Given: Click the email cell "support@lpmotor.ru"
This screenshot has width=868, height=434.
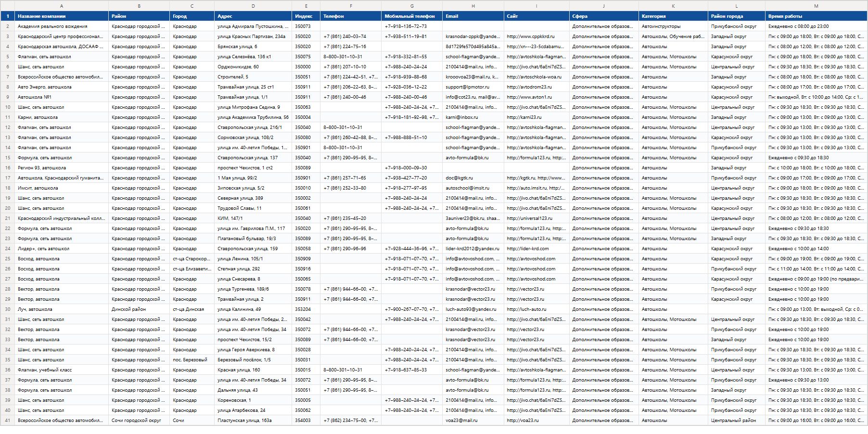Looking at the screenshot, I should (x=473, y=87).
